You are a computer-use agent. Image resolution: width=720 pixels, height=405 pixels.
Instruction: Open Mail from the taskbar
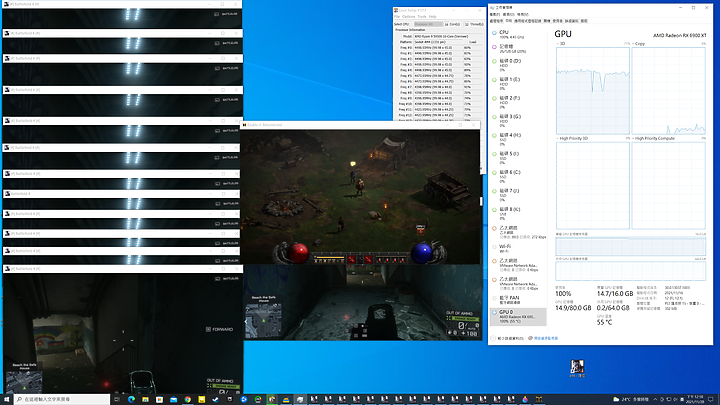[174, 399]
